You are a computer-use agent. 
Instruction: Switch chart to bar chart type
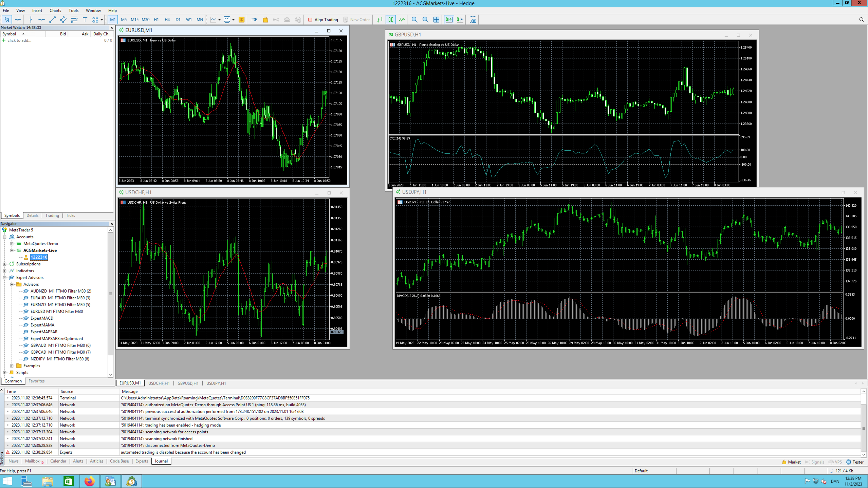[x=380, y=20]
